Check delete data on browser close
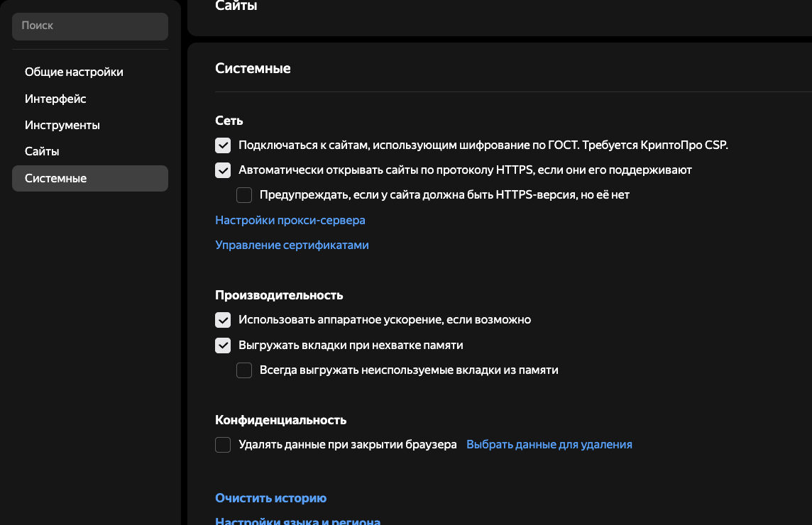 (223, 445)
